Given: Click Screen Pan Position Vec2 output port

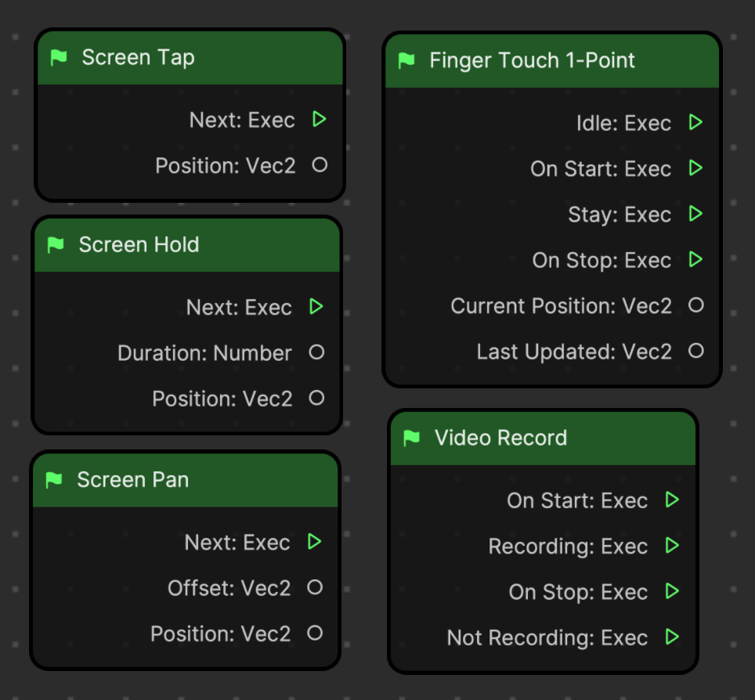Looking at the screenshot, I should [314, 633].
